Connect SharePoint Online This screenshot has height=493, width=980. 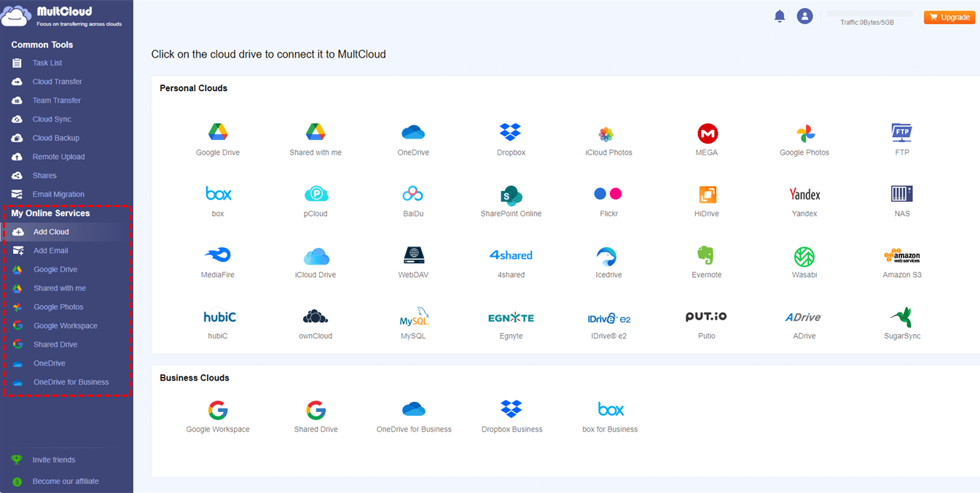click(511, 201)
